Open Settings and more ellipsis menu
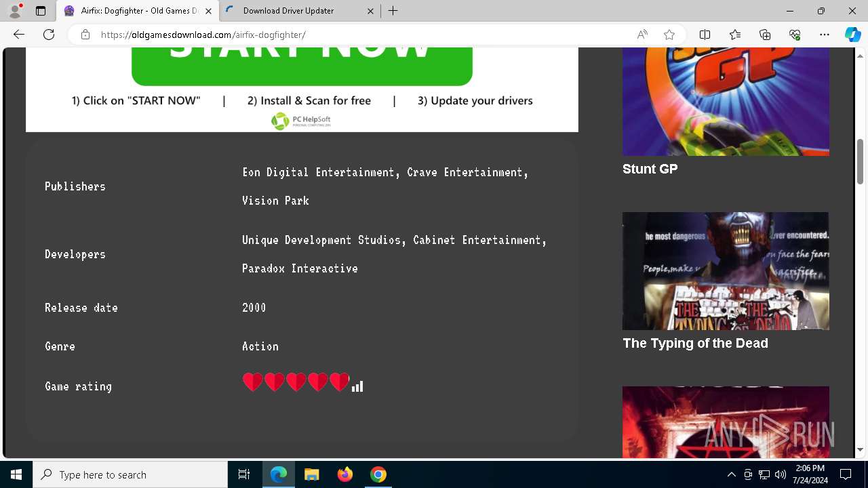 825,35
